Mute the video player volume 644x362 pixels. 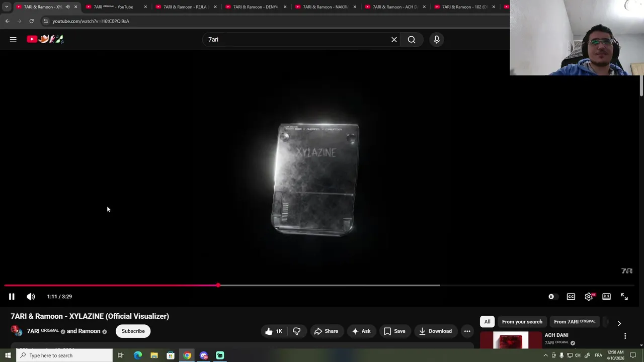(31, 297)
